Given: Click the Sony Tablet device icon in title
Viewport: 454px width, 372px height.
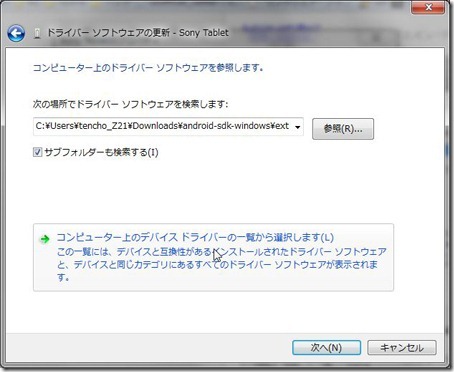Looking at the screenshot, I should click(37, 33).
